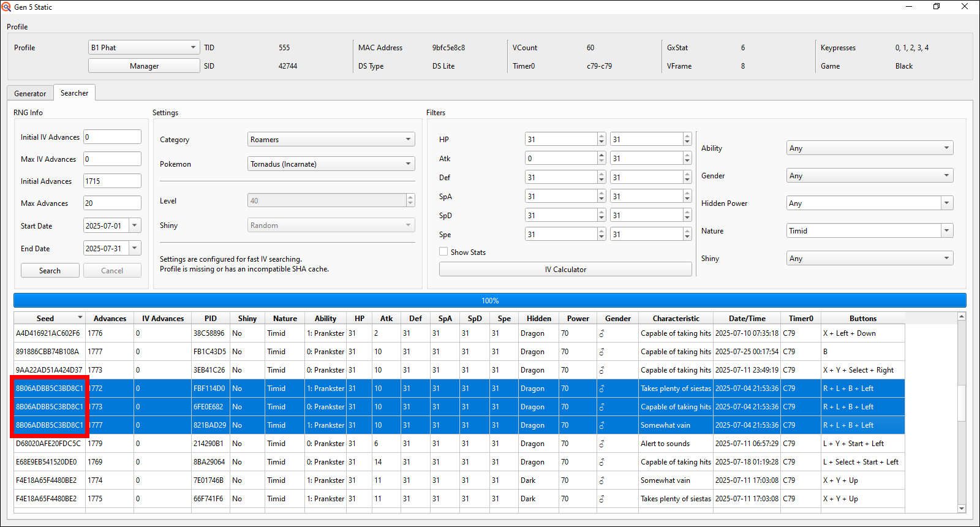Select the Searcher tab

(74, 93)
